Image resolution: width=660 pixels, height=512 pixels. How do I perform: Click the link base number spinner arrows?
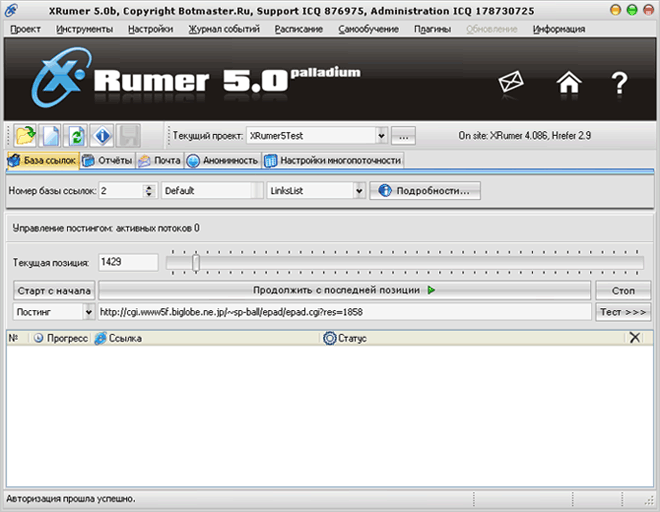coord(149,191)
